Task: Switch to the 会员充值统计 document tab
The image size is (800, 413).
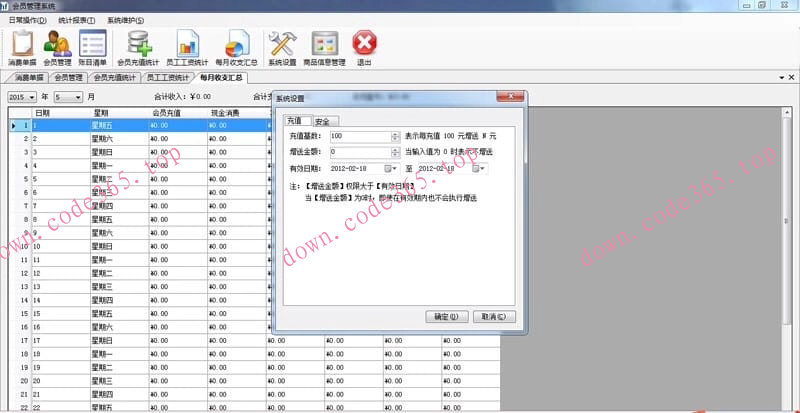Action: [x=115, y=78]
